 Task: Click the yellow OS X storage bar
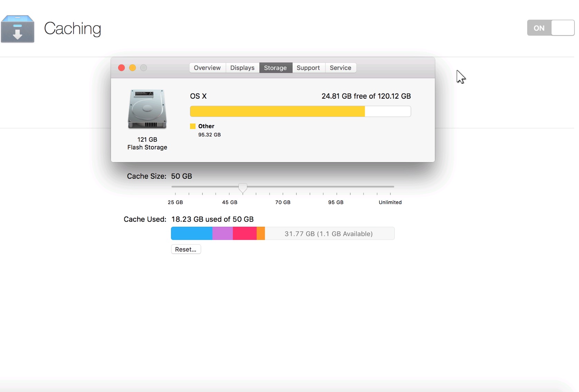pos(277,111)
